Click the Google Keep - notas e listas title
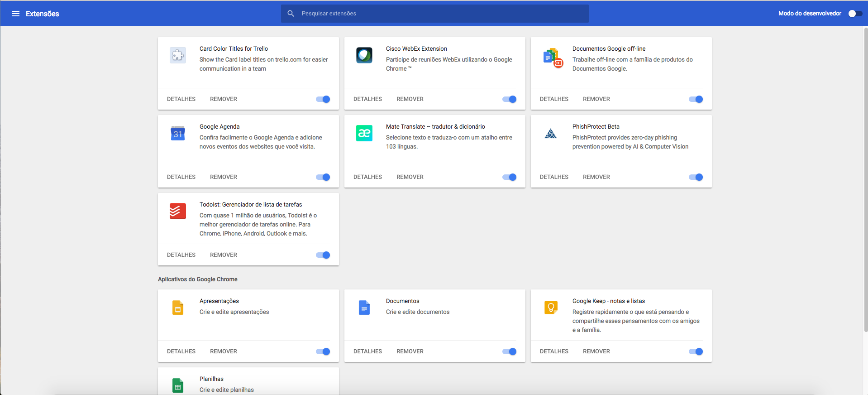Viewport: 868px width, 395px height. [609, 301]
